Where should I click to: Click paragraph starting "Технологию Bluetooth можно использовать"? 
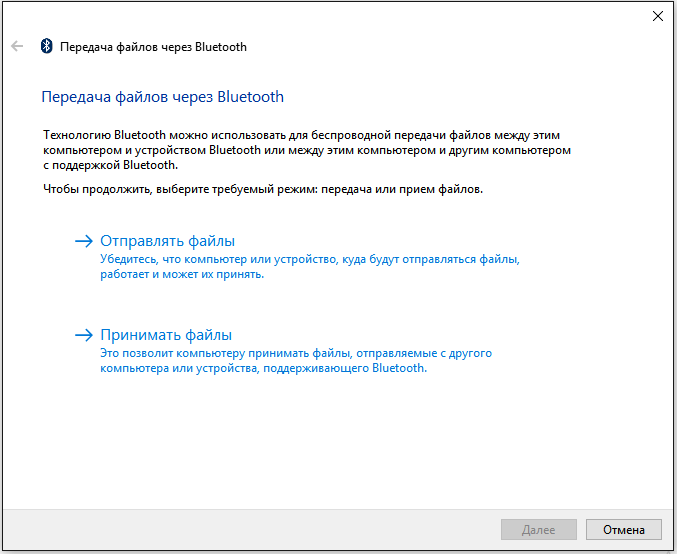click(307, 150)
